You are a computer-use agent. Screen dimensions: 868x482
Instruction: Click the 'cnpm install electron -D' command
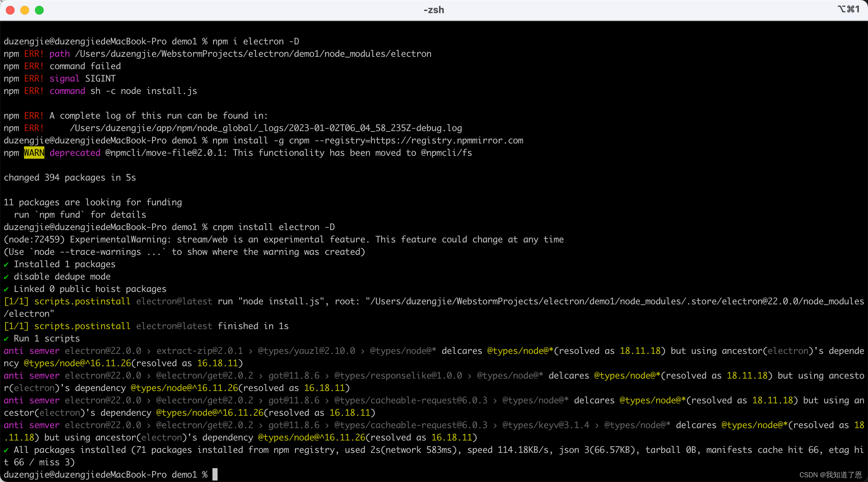tap(274, 227)
